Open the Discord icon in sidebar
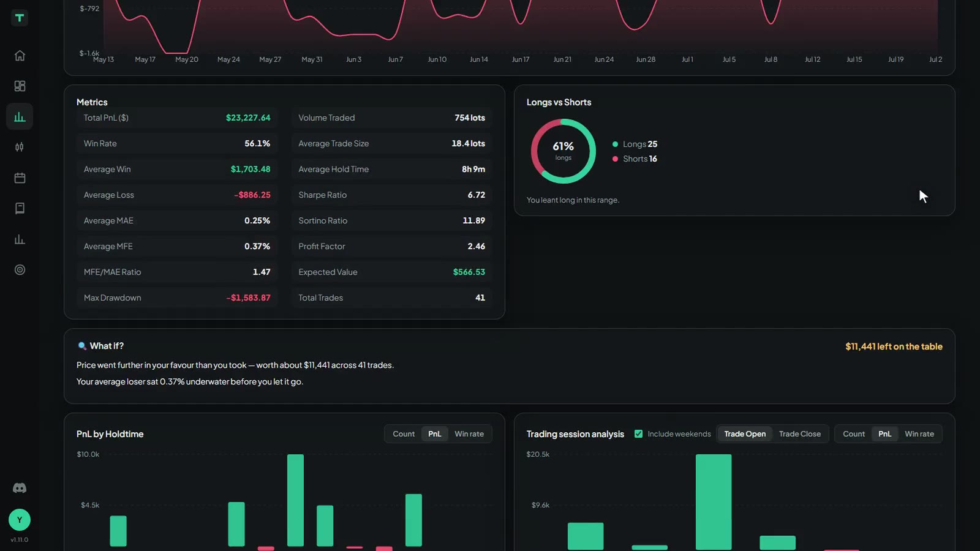 [20, 488]
